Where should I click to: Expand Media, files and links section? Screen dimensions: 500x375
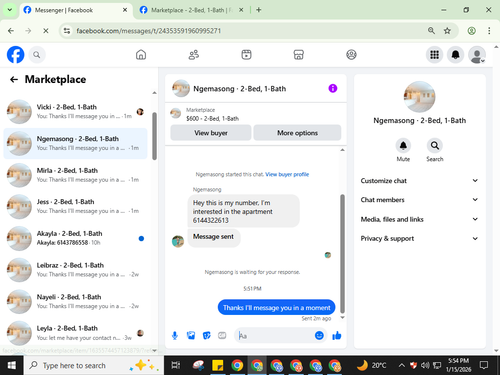click(x=419, y=219)
